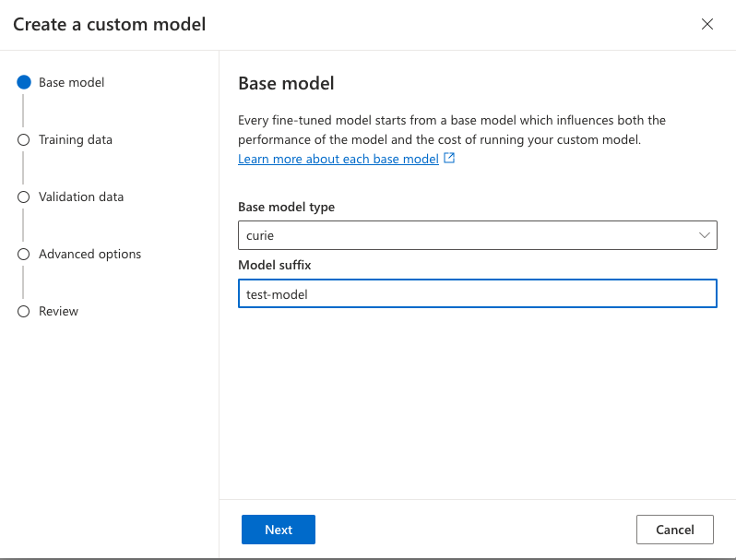Click the Base model section heading
Image resolution: width=736 pixels, height=560 pixels.
tap(286, 83)
